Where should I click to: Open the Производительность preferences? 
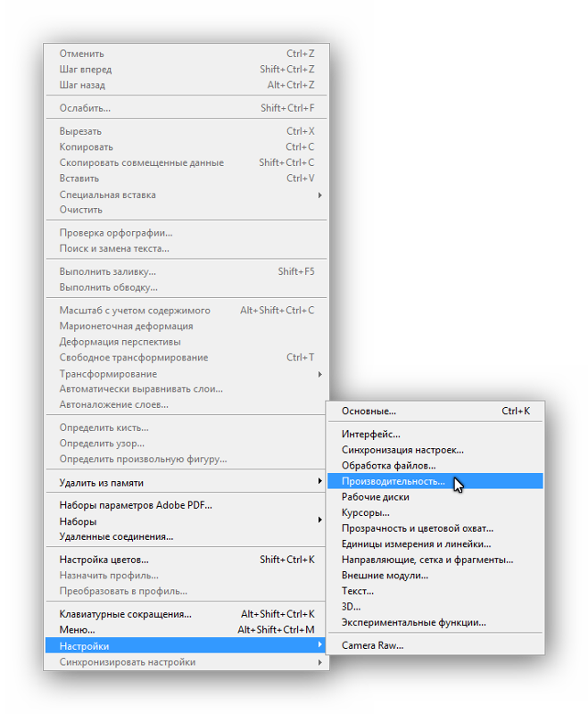tap(435, 481)
